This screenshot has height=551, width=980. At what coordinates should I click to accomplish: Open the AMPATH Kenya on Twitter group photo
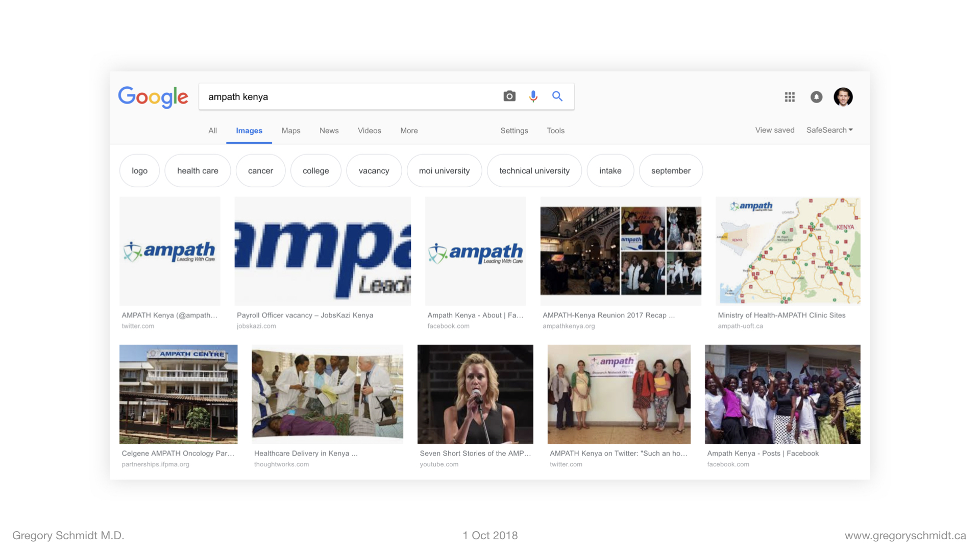click(619, 394)
